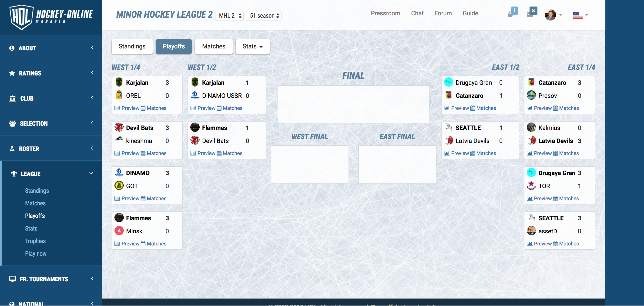644x306 pixels.
Task: Select the Matches tab
Action: pos(214,46)
